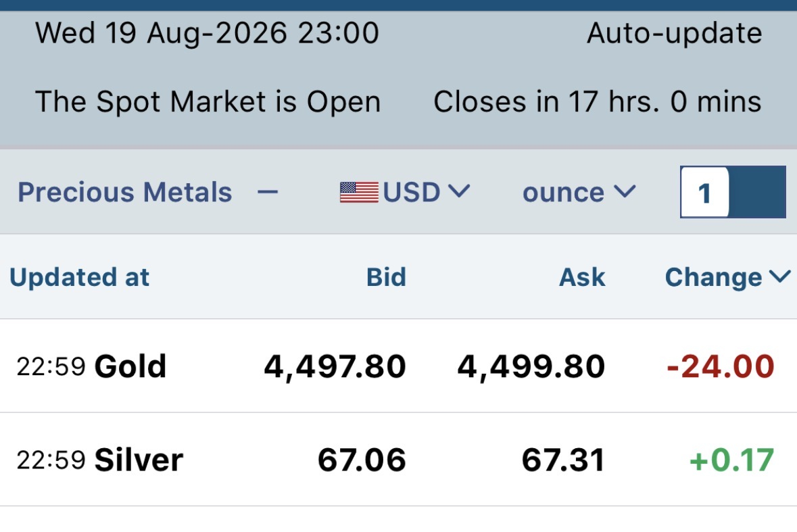Click Silver ask price 67.31
The image size is (797, 532).
563,460
